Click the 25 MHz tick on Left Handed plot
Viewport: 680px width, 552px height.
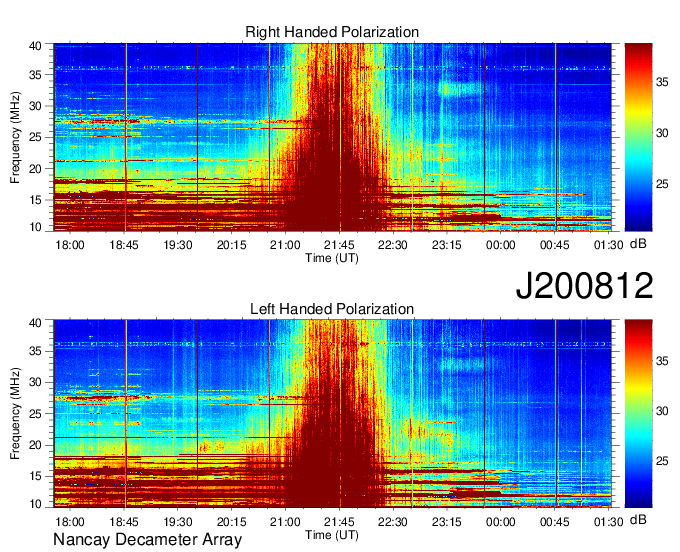(35, 414)
